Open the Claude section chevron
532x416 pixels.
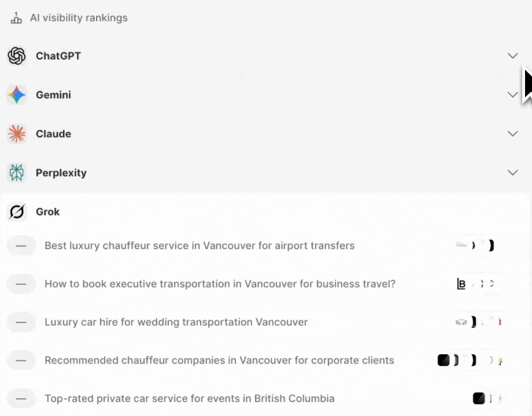(x=512, y=133)
